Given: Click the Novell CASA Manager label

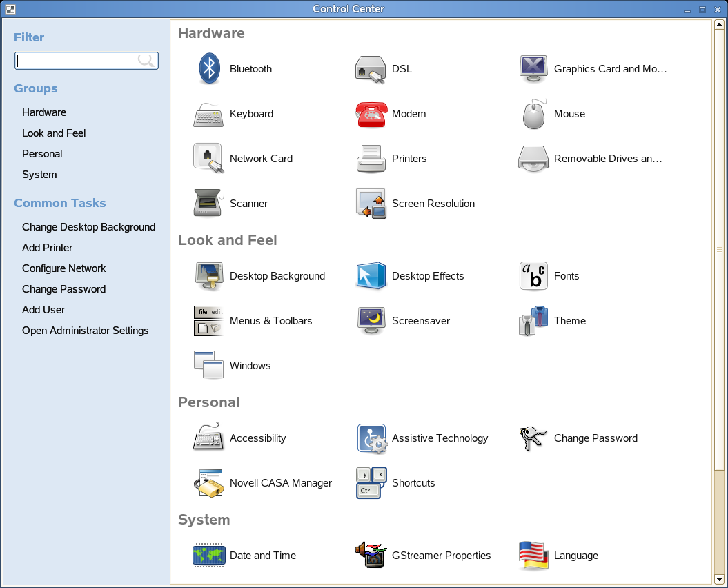Looking at the screenshot, I should coord(281,483).
